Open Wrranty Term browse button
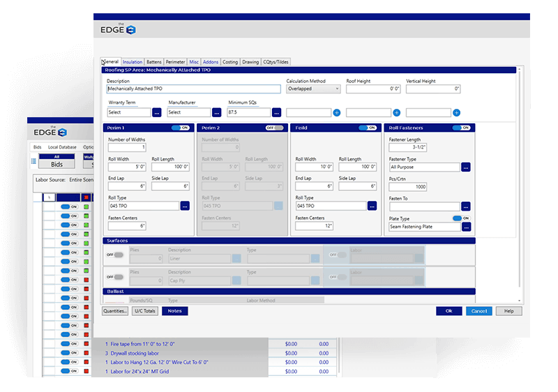 [156, 112]
